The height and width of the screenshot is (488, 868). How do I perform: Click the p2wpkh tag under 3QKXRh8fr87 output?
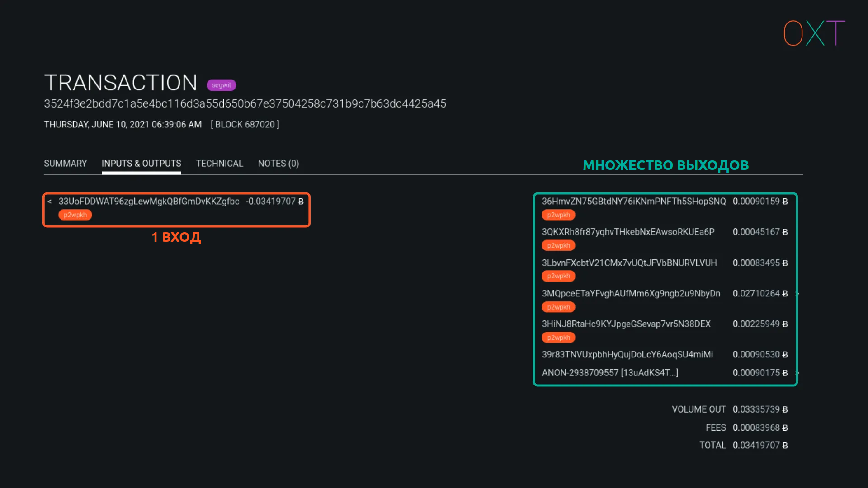coord(558,245)
